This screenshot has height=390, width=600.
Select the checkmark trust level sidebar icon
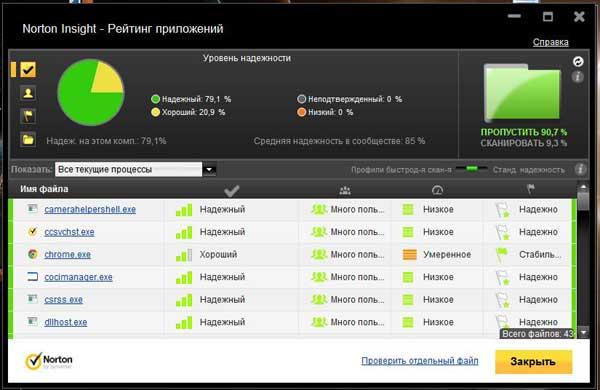(x=28, y=70)
